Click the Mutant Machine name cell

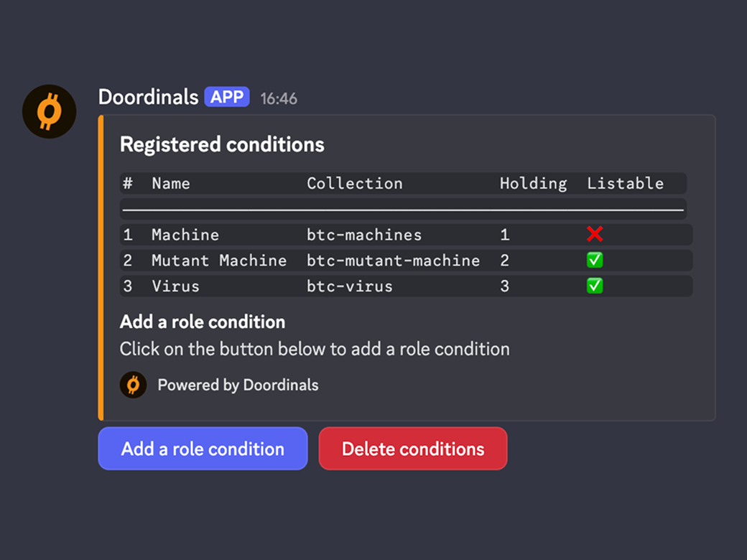[218, 261]
